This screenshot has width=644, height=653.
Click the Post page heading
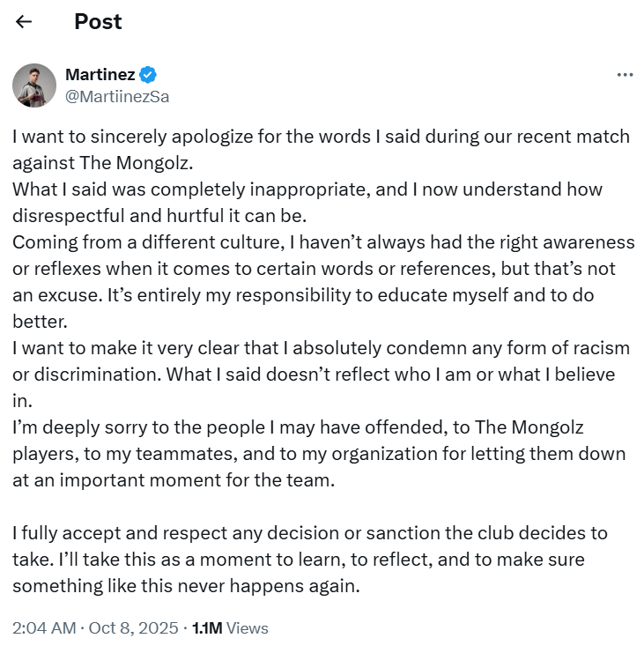click(x=98, y=22)
